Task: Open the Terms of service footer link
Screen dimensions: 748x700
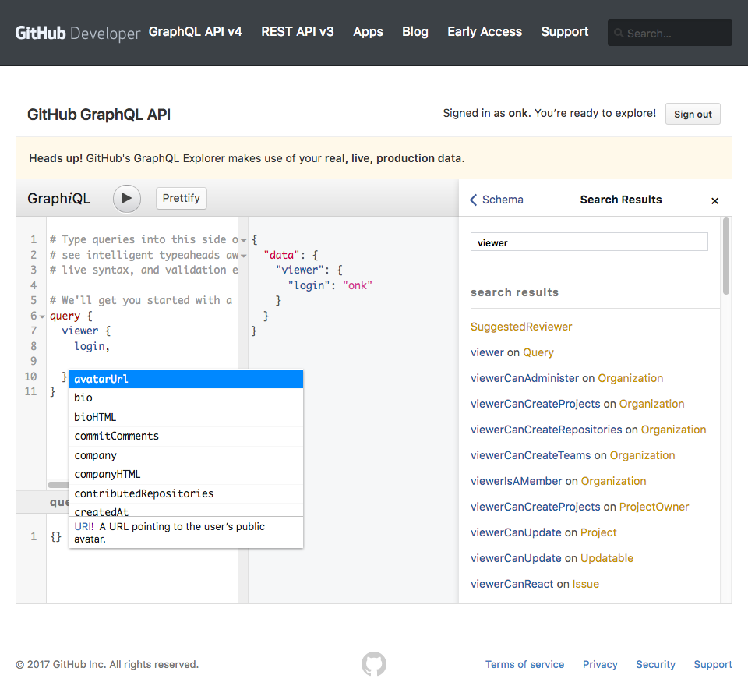Action: coord(524,664)
